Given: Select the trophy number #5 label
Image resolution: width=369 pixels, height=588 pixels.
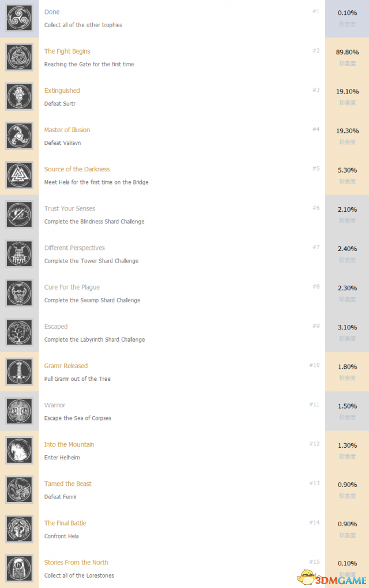Looking at the screenshot, I should [x=316, y=168].
